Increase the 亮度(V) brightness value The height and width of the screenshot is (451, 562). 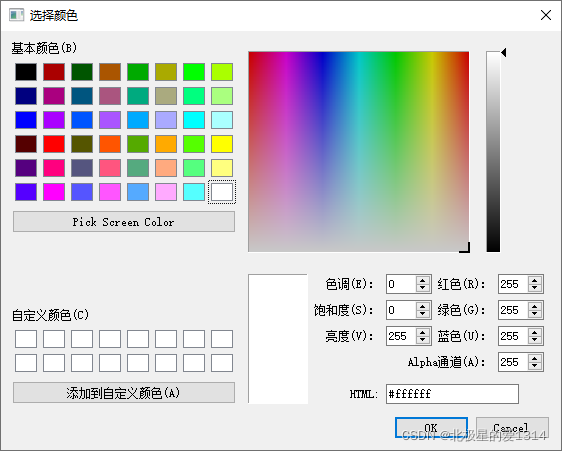coord(423,332)
